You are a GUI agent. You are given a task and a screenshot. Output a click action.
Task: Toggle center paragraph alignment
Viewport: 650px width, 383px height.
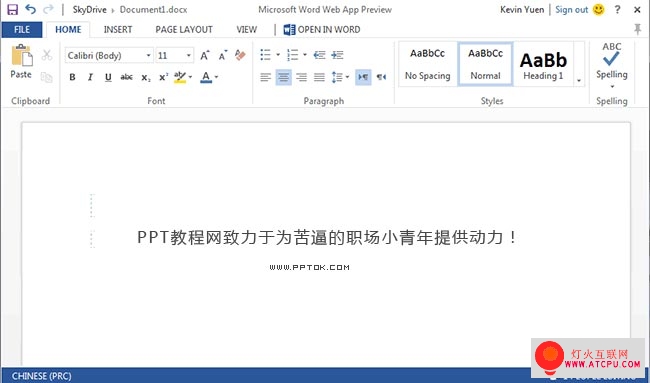tap(284, 77)
